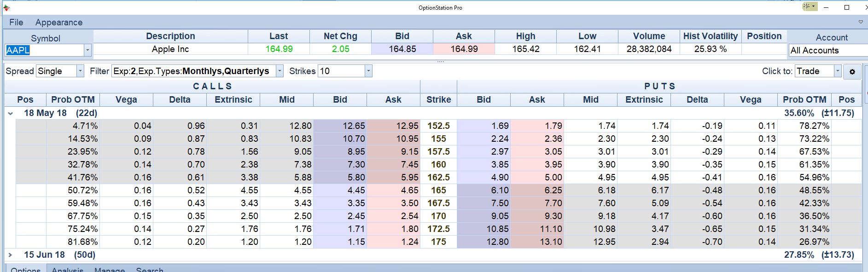Click the 165 strike call ask price
The width and height of the screenshot is (868, 272).
(393, 190)
